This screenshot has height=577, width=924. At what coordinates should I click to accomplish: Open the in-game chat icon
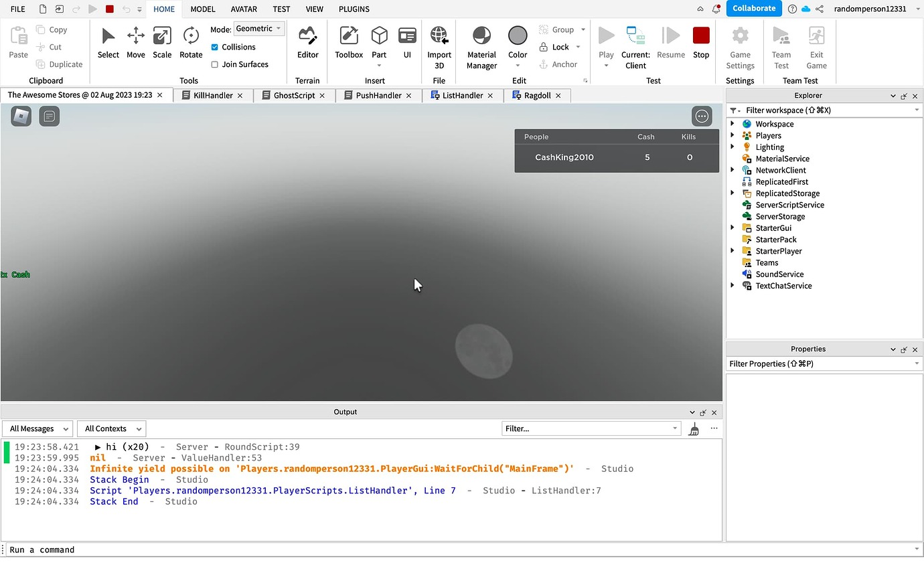click(x=50, y=116)
